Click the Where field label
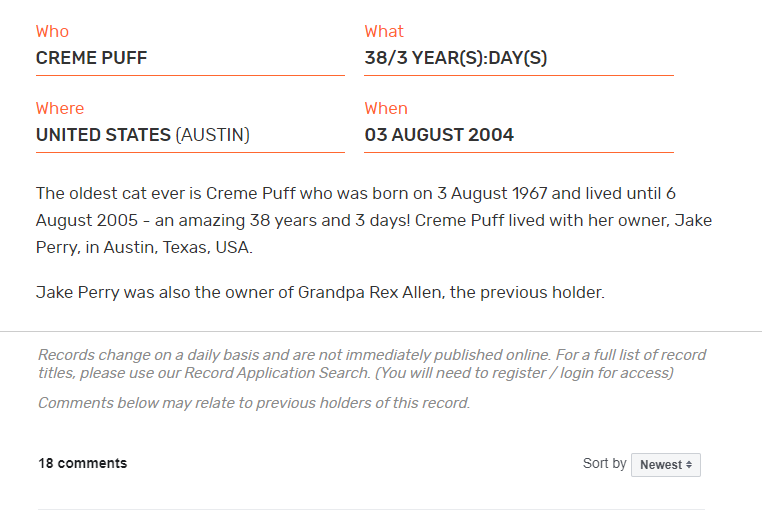This screenshot has width=762, height=512. point(60,108)
